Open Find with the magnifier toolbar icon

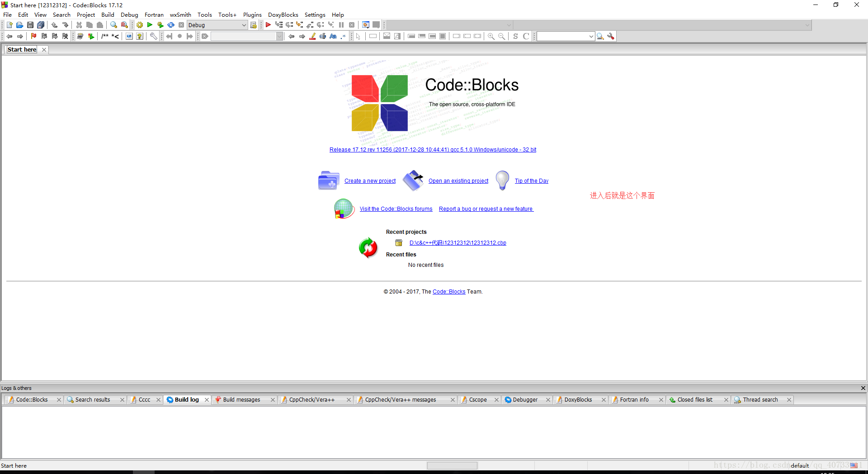click(x=114, y=25)
